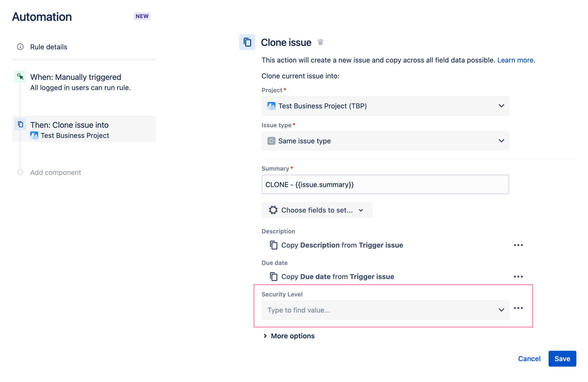Click the clone icon in Then step
The width and height of the screenshot is (588, 382).
point(20,125)
